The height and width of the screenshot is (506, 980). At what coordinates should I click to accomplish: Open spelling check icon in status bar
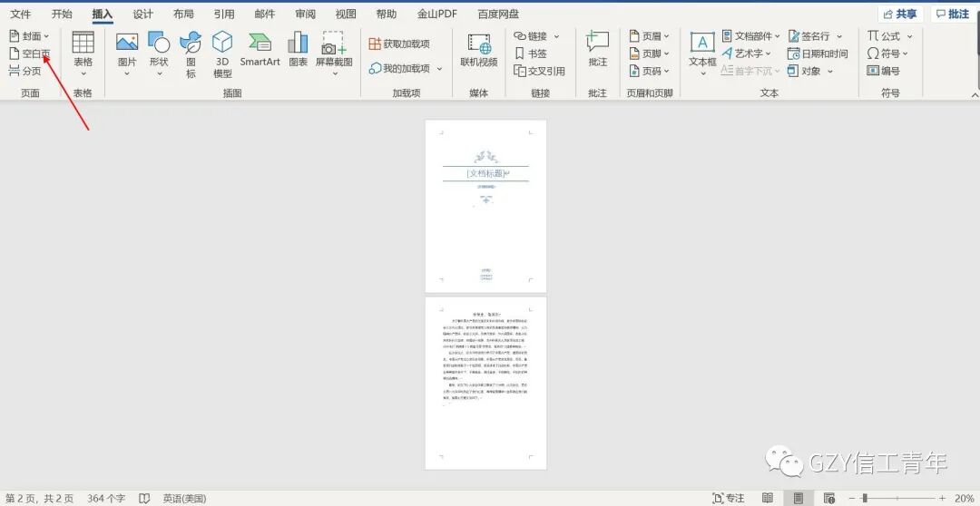(x=144, y=499)
